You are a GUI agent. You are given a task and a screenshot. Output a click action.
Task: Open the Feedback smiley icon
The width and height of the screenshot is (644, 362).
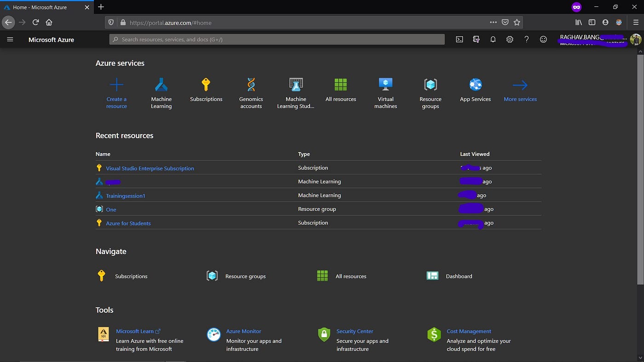pyautogui.click(x=543, y=40)
